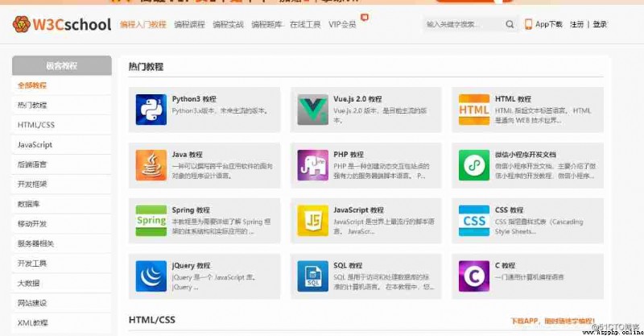Click the 注册 register link
Viewport: 644px width, 336px height.
[576, 24]
